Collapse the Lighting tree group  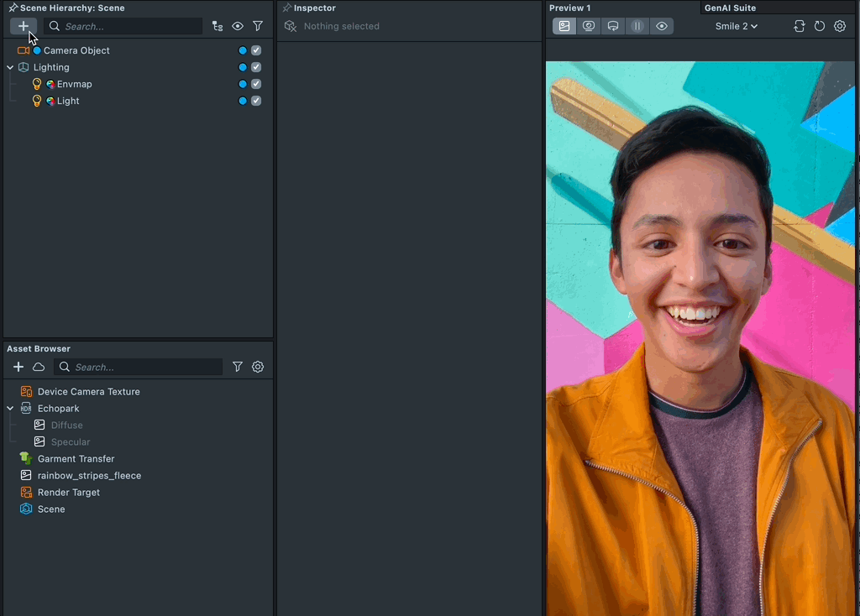pos(10,67)
